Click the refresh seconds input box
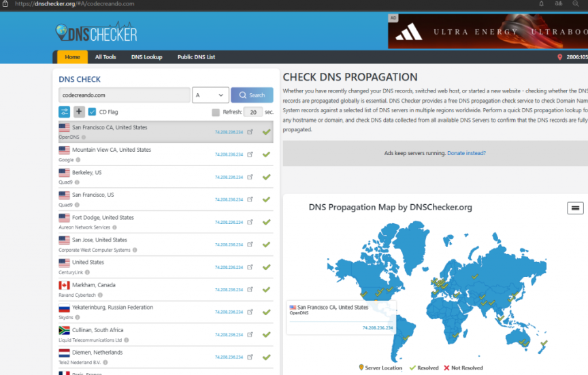The image size is (588, 375). coord(252,112)
